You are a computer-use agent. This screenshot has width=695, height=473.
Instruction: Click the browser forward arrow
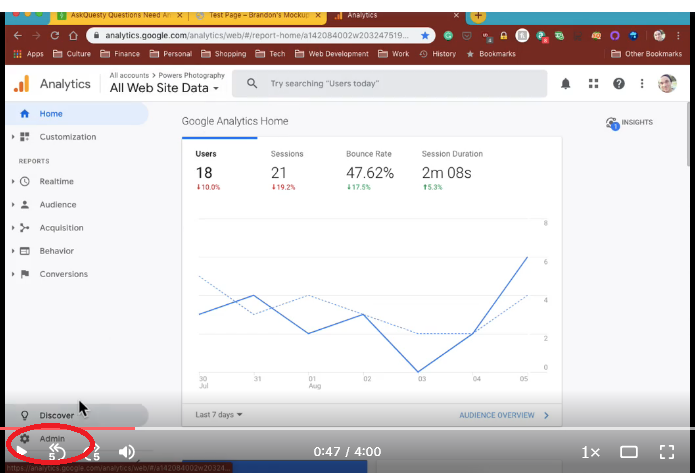(x=36, y=35)
